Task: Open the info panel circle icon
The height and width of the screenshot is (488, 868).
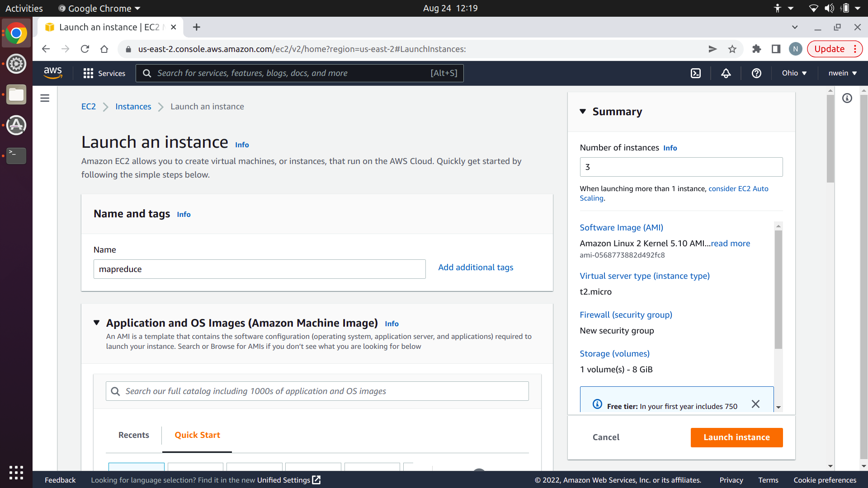Action: (x=847, y=98)
